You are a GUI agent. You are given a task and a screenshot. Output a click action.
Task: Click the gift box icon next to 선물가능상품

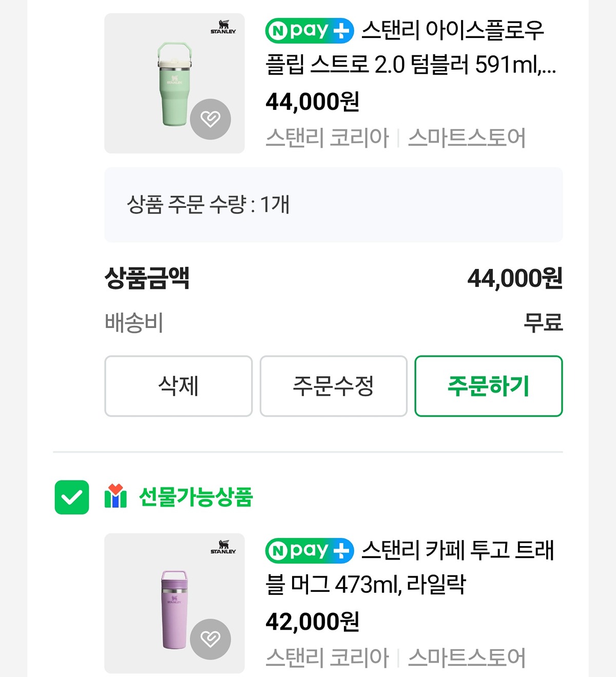point(115,496)
